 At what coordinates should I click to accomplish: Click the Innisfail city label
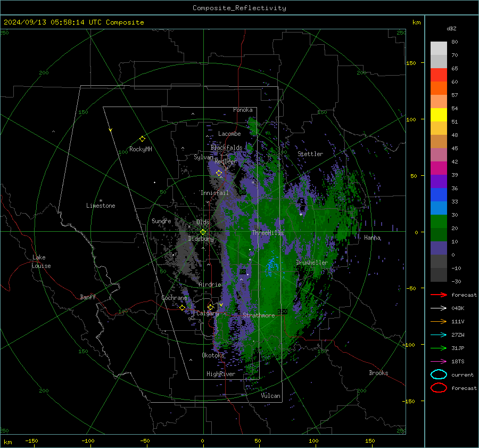tap(214, 193)
